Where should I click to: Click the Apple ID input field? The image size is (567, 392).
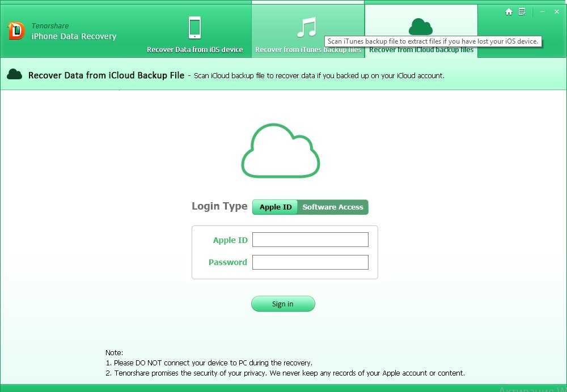310,240
